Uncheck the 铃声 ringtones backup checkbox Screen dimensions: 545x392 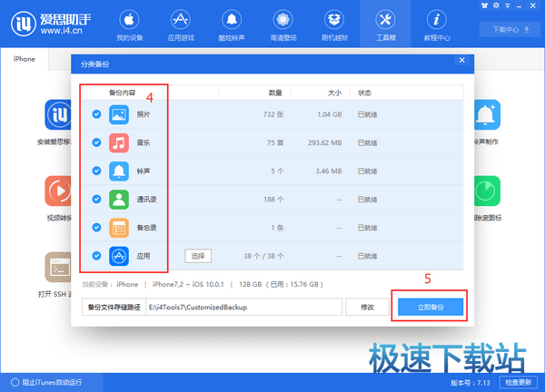96,171
